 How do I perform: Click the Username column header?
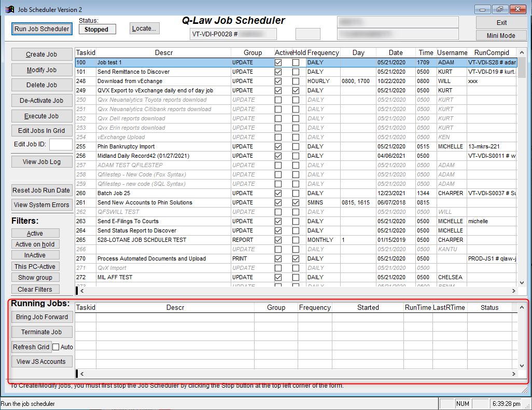point(452,52)
